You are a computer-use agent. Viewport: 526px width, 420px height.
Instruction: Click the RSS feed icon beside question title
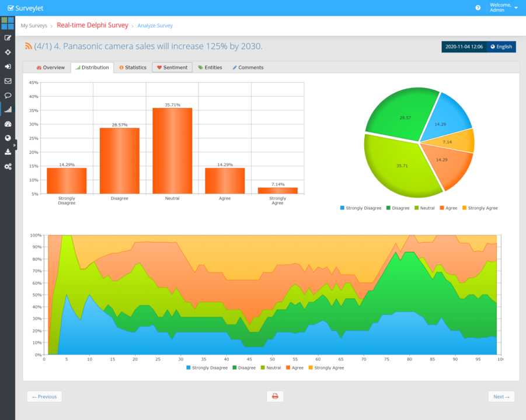[29, 46]
